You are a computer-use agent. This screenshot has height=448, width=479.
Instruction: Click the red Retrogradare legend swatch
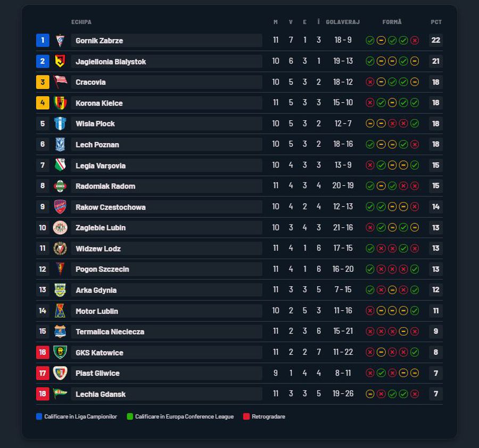(x=246, y=417)
